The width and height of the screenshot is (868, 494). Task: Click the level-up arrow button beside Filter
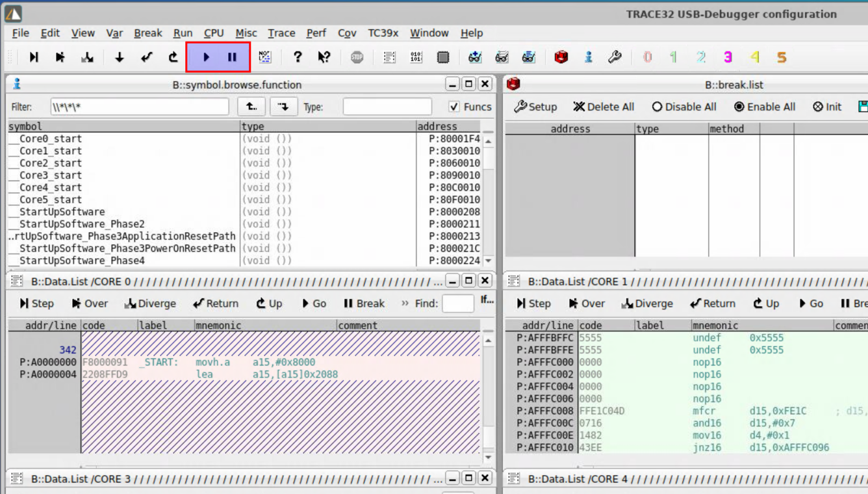pos(251,107)
